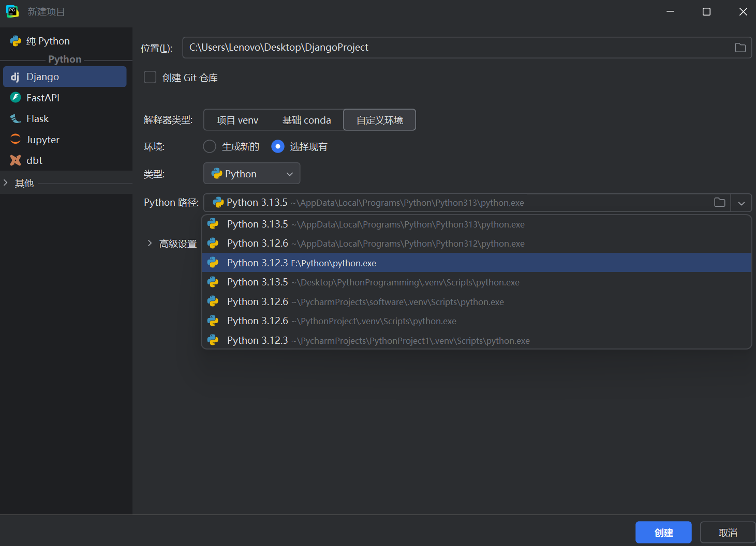Click the 创建 button
Image resolution: width=756 pixels, height=546 pixels.
663,533
